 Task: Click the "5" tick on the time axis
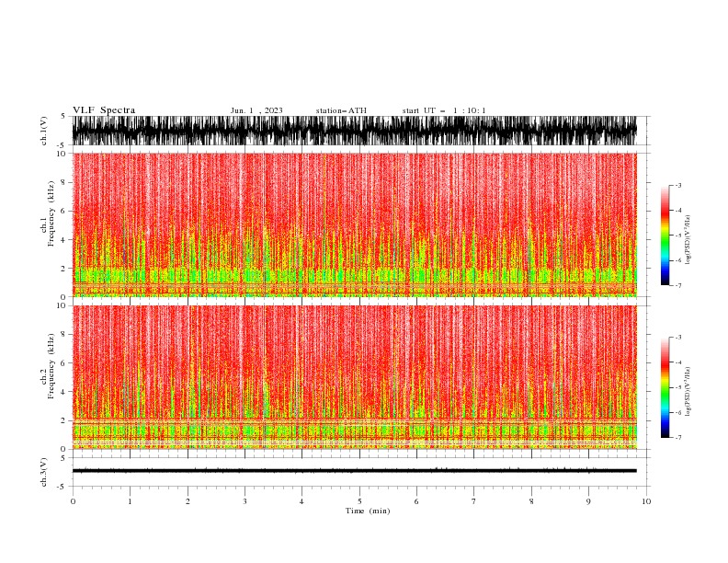tap(359, 501)
